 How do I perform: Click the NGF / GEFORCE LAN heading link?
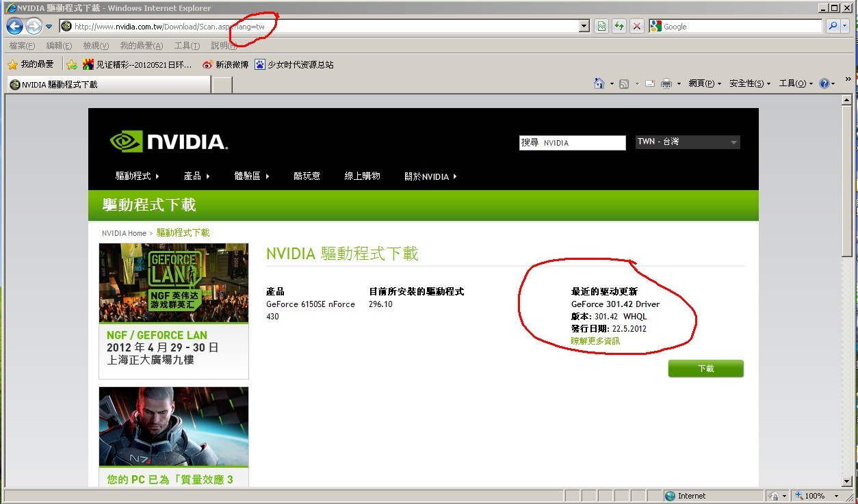click(x=157, y=335)
